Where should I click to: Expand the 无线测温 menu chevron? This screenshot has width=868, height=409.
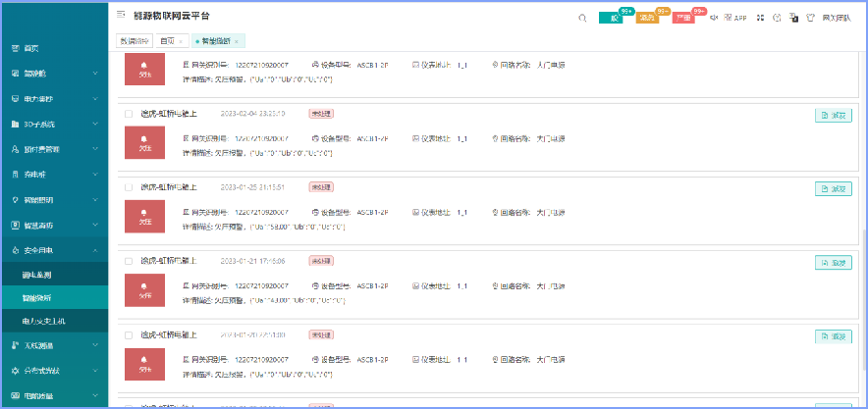pyautogui.click(x=95, y=345)
